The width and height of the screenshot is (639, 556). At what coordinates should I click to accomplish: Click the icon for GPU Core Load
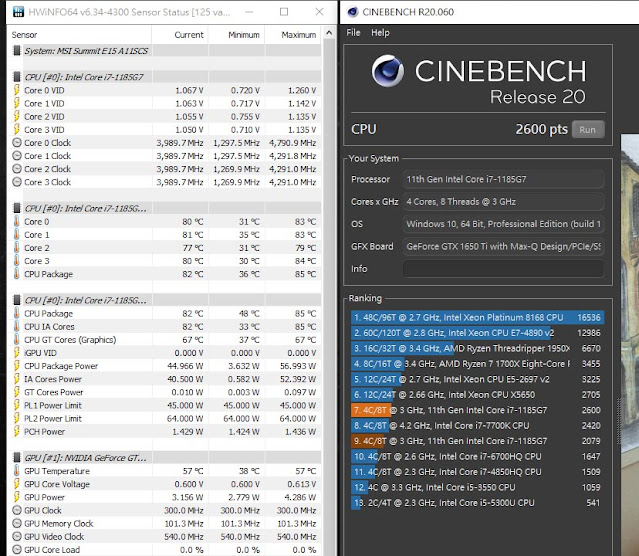pyautogui.click(x=17, y=549)
